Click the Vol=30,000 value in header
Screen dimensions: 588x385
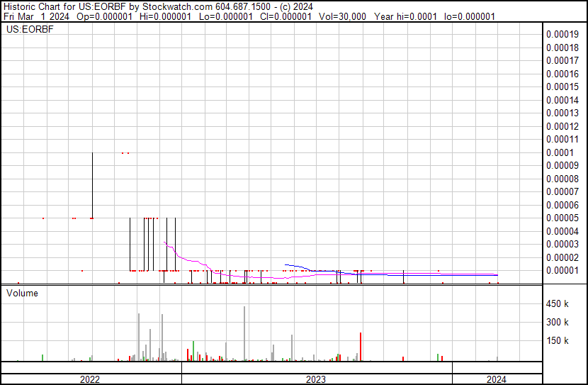point(342,16)
